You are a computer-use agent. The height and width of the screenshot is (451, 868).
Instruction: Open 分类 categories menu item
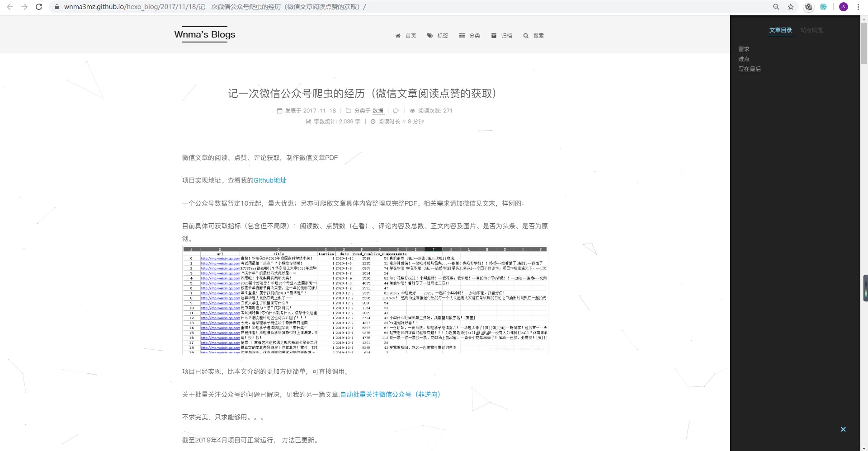point(469,36)
